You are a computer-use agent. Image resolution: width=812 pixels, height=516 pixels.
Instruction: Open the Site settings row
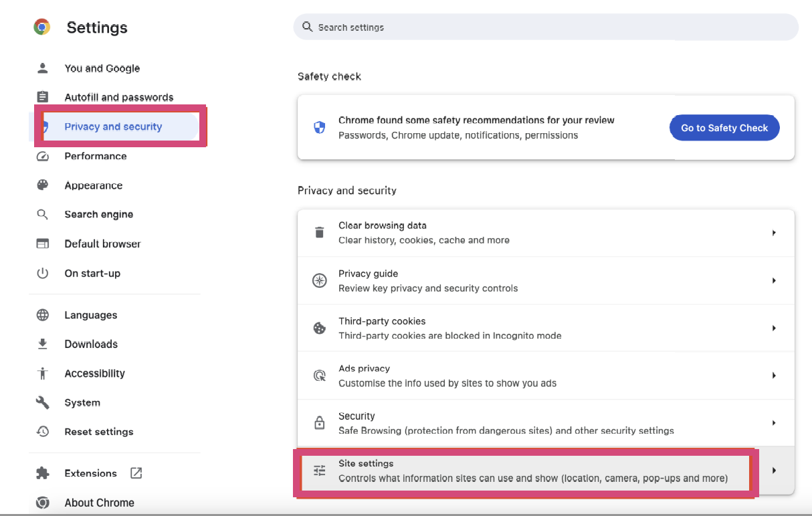(x=546, y=470)
